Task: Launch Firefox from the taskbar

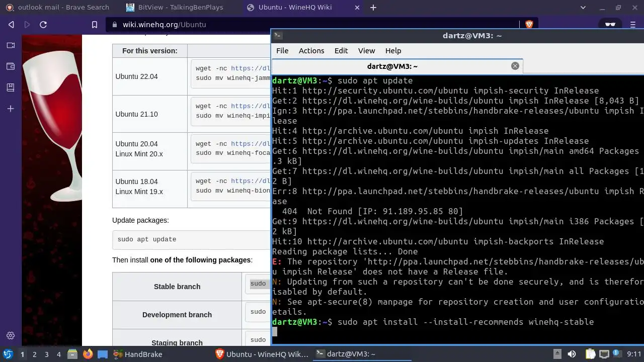Action: (x=88, y=354)
